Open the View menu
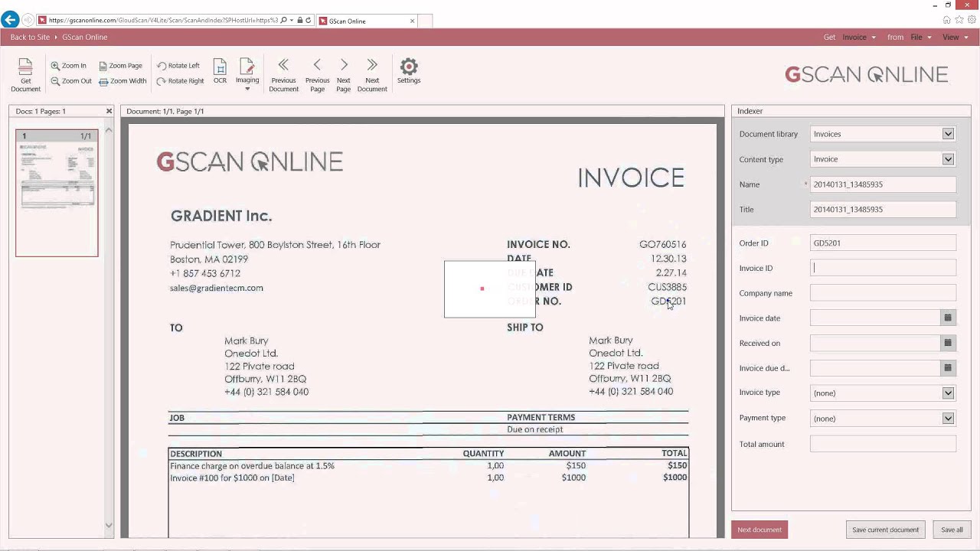Screen dimensions: 980x551 (x=955, y=37)
